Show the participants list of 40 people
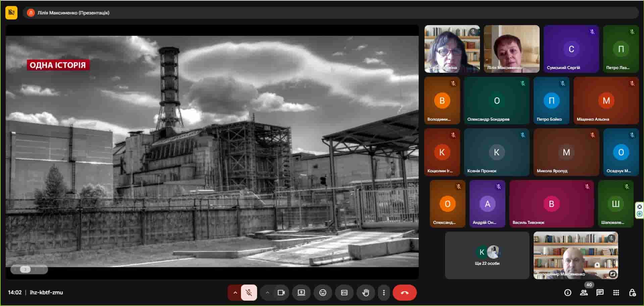644x306 pixels. click(584, 293)
